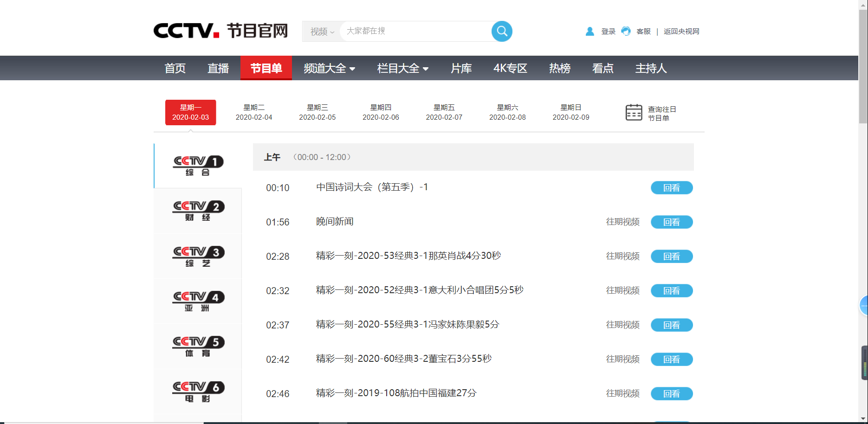The image size is (868, 424).
Task: Click title 精彩一刻-2020-53经典3-1那英肖战4分30秒
Action: (x=408, y=256)
